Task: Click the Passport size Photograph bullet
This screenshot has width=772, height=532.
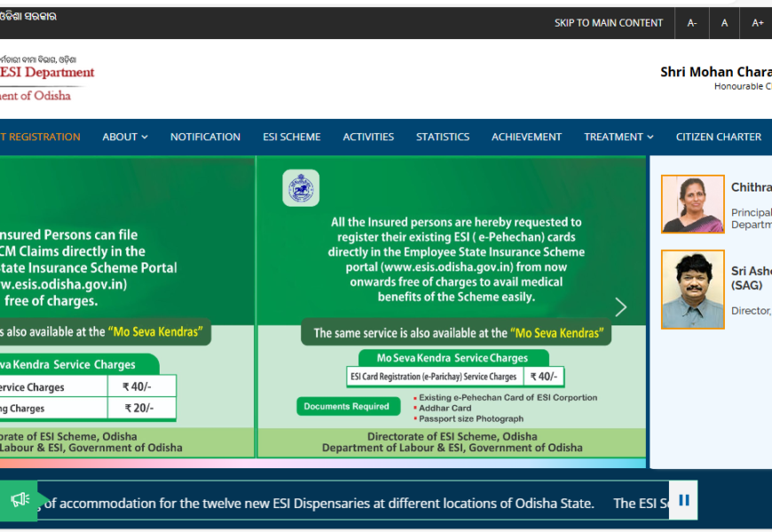Action: click(x=471, y=419)
